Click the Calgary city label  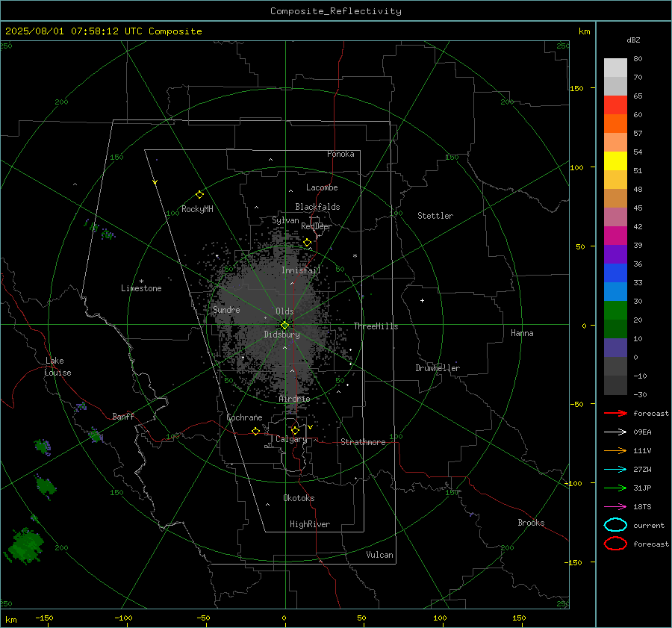click(x=291, y=439)
